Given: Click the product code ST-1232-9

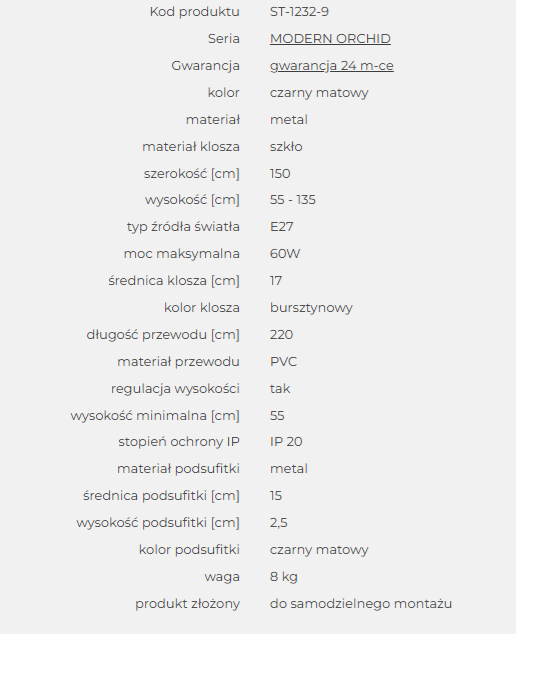Looking at the screenshot, I should click(299, 12).
